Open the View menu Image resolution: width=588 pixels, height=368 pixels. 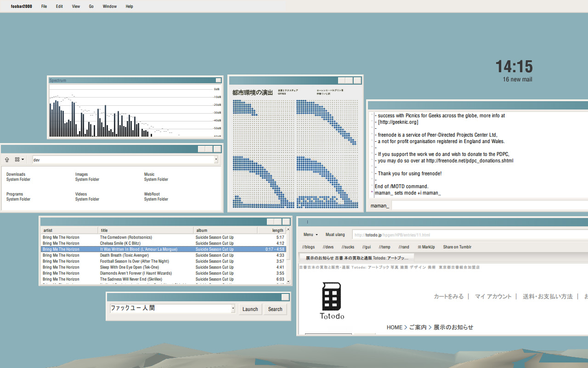pos(76,6)
